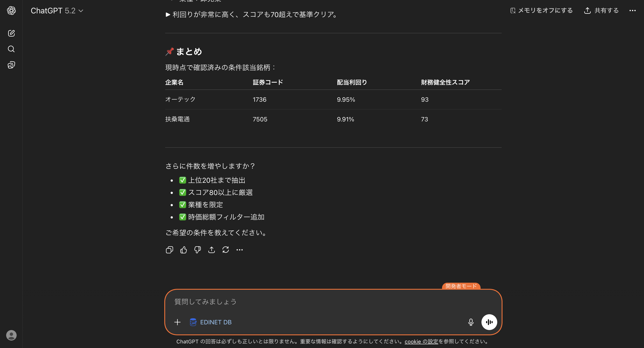Open more options in top-right corner
The image size is (644, 348).
(633, 11)
